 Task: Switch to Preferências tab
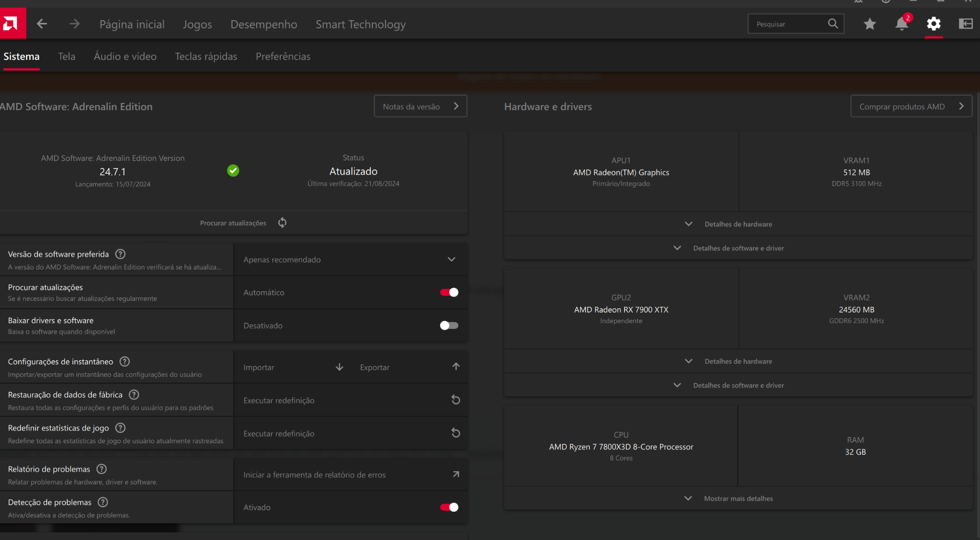pos(283,56)
